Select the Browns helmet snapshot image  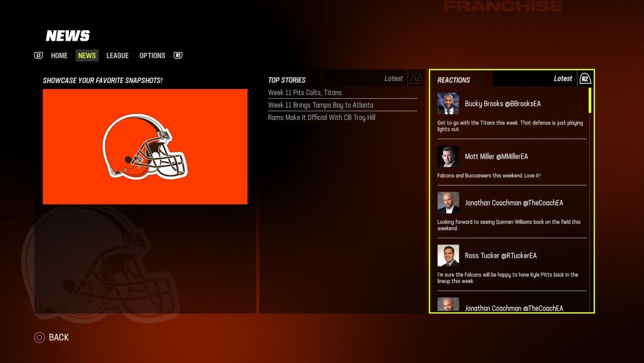(145, 146)
